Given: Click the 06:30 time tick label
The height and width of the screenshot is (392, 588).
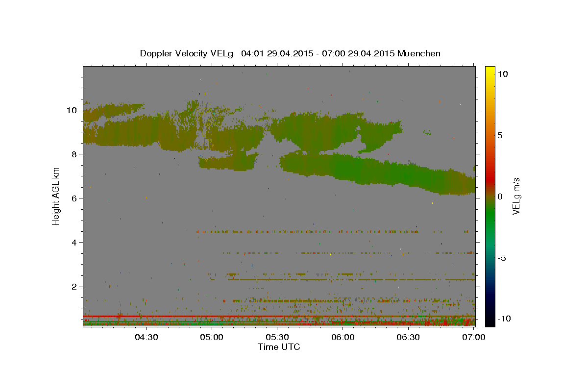Looking at the screenshot, I should [409, 337].
